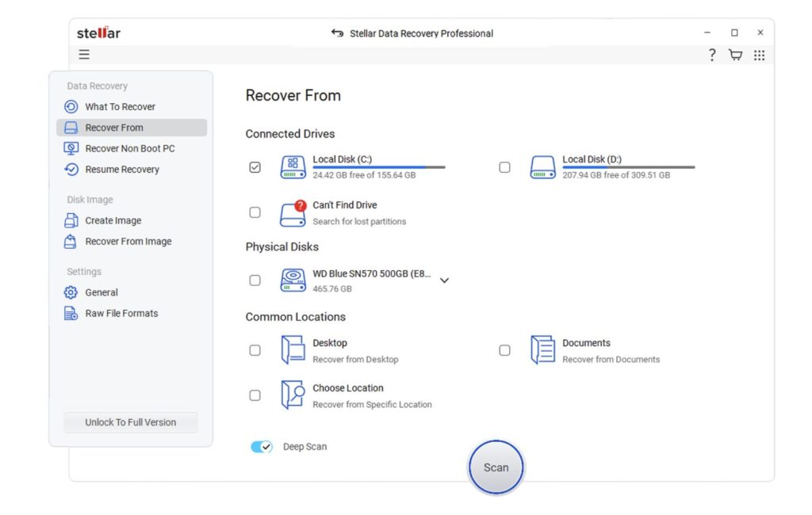Uncheck the Local Disk (C:) checkbox
This screenshot has height=515, width=812.
point(255,167)
